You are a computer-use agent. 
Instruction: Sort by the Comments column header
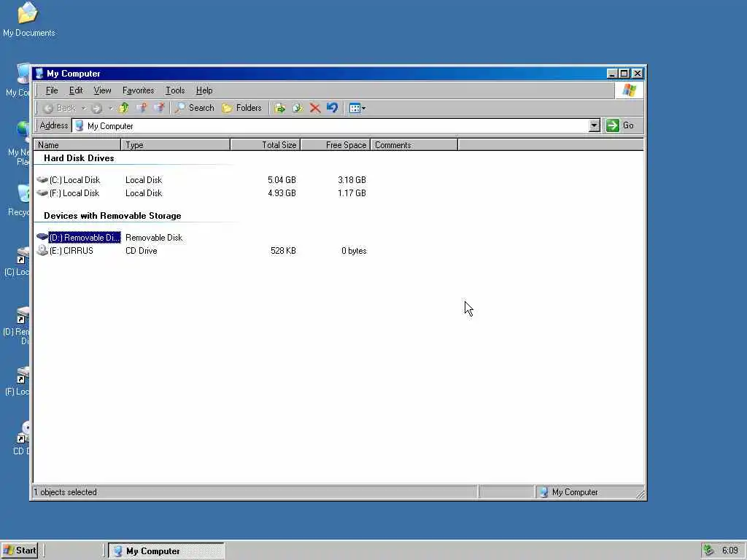coord(414,145)
